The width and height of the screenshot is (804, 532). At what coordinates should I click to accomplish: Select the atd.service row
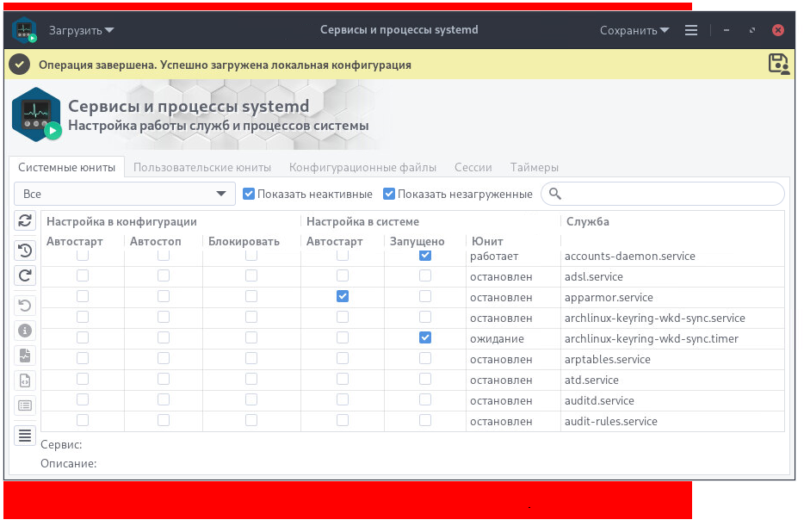click(591, 380)
